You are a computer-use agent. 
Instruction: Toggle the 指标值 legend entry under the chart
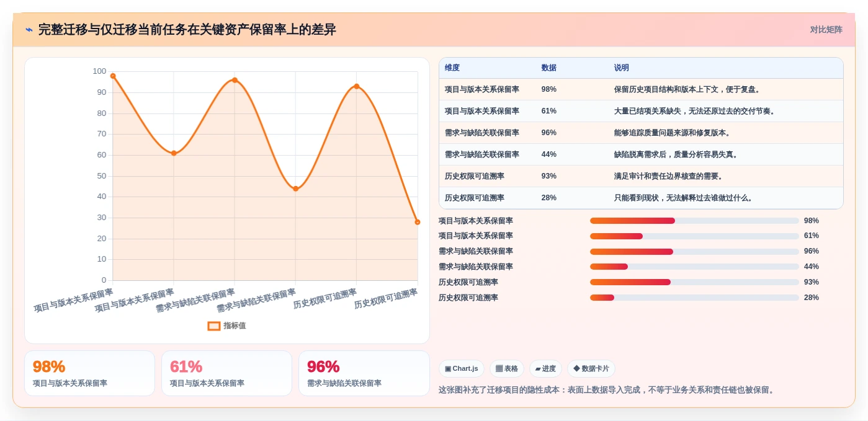point(227,326)
